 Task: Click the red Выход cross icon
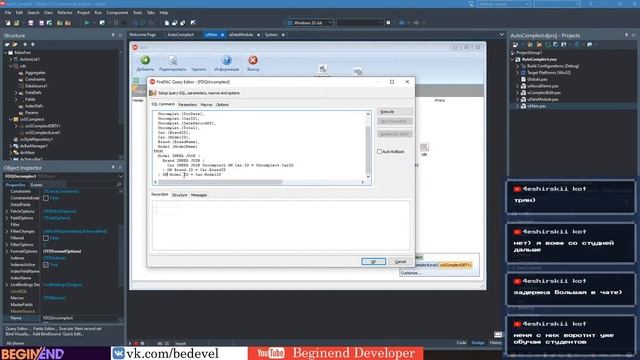coord(253,60)
